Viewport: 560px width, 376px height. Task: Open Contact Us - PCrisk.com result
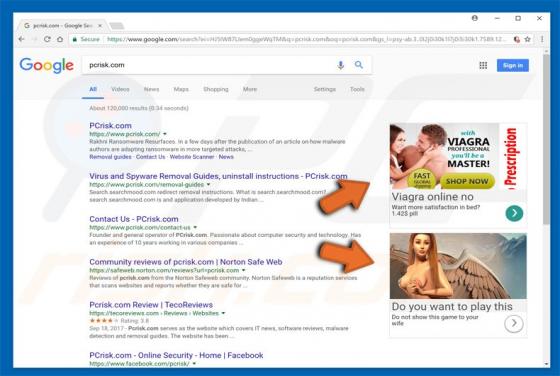[x=134, y=219]
